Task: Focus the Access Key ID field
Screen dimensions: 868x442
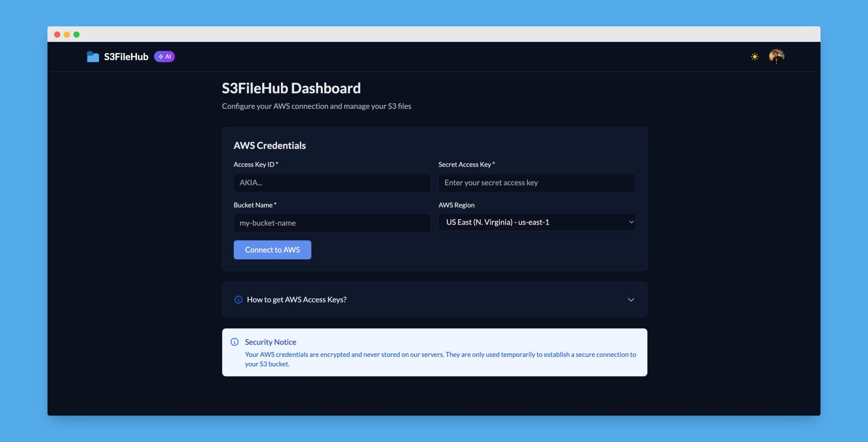Action: (x=332, y=183)
